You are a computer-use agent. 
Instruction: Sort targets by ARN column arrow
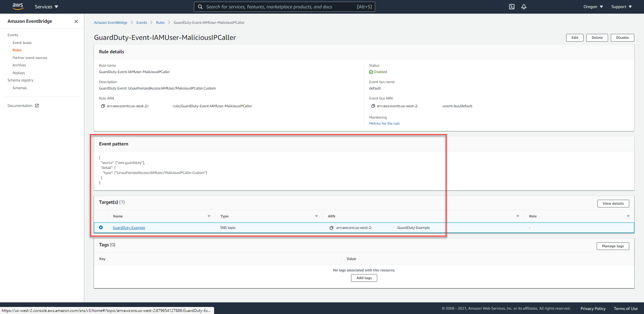click(518, 216)
